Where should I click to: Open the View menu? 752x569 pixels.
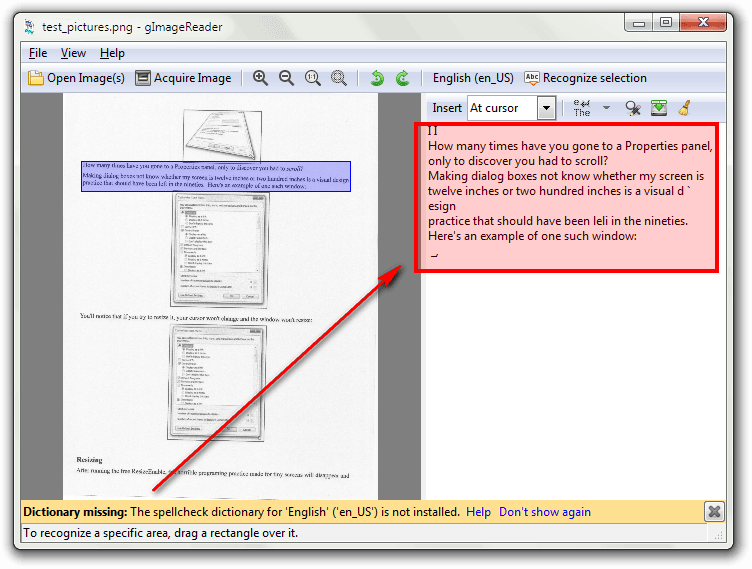73,53
